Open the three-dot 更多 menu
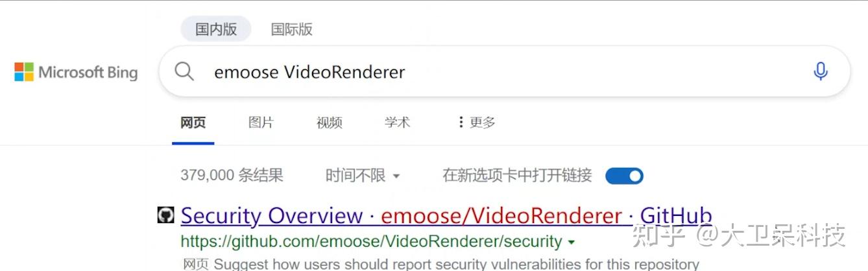The width and height of the screenshot is (868, 271). tap(476, 122)
